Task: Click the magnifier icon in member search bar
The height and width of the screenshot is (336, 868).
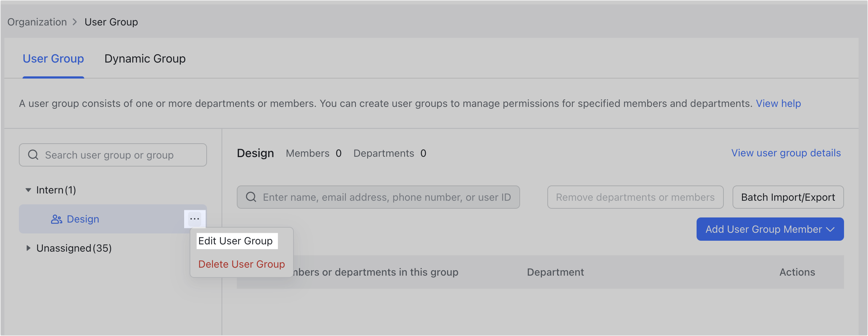Action: point(251,197)
